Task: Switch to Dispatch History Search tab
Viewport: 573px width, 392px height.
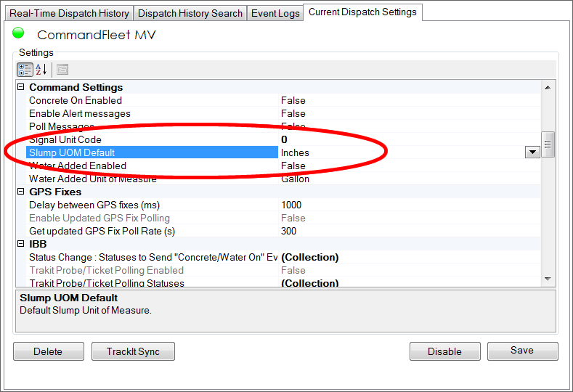Action: pyautogui.click(x=190, y=14)
